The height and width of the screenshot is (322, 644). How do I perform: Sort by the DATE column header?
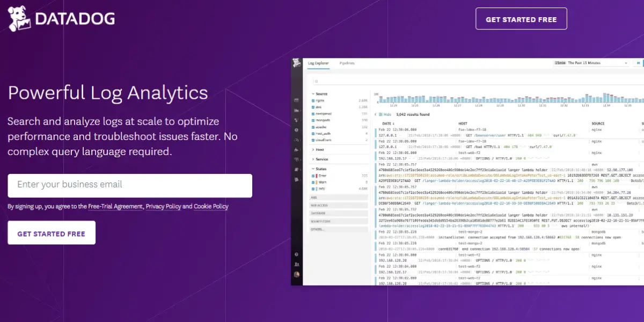click(390, 123)
